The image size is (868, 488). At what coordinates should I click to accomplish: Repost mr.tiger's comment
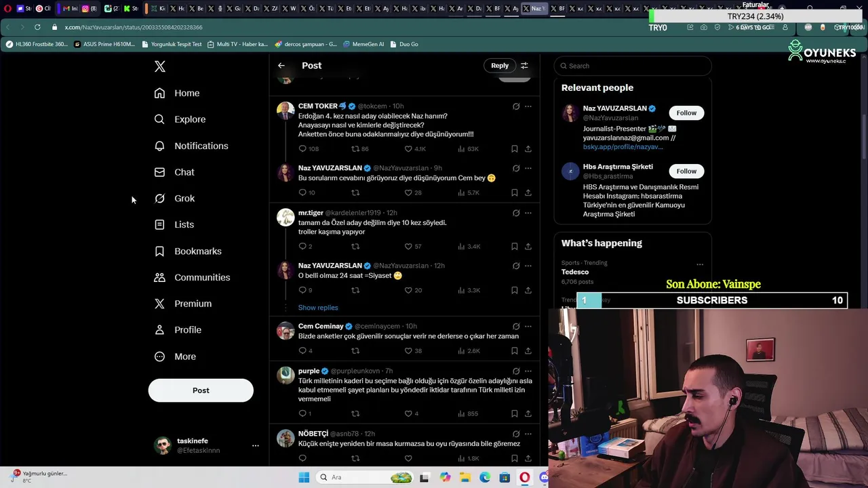(355, 246)
